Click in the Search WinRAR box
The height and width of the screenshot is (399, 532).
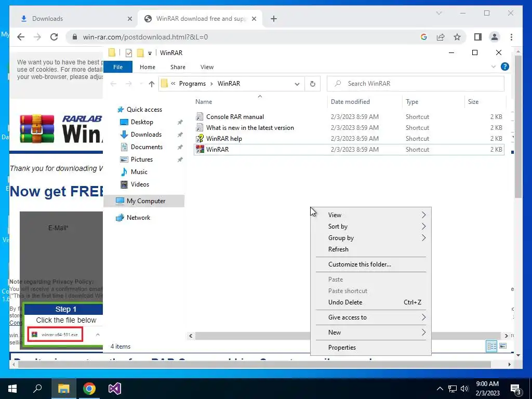pyautogui.click(x=415, y=84)
